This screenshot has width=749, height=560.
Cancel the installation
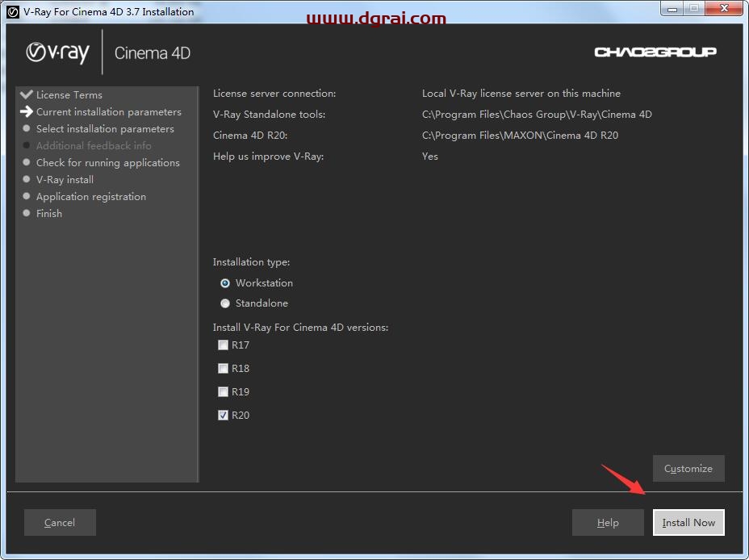(60, 523)
